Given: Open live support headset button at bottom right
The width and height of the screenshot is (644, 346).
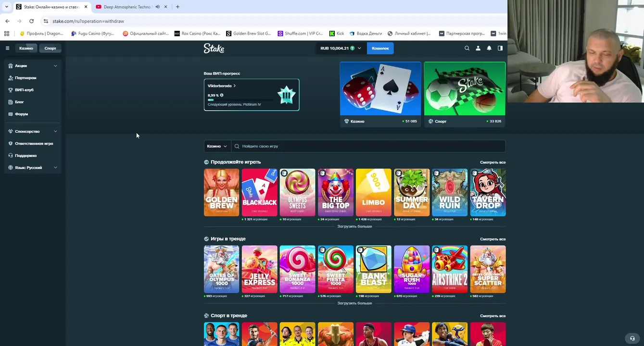Looking at the screenshot, I should tap(632, 338).
